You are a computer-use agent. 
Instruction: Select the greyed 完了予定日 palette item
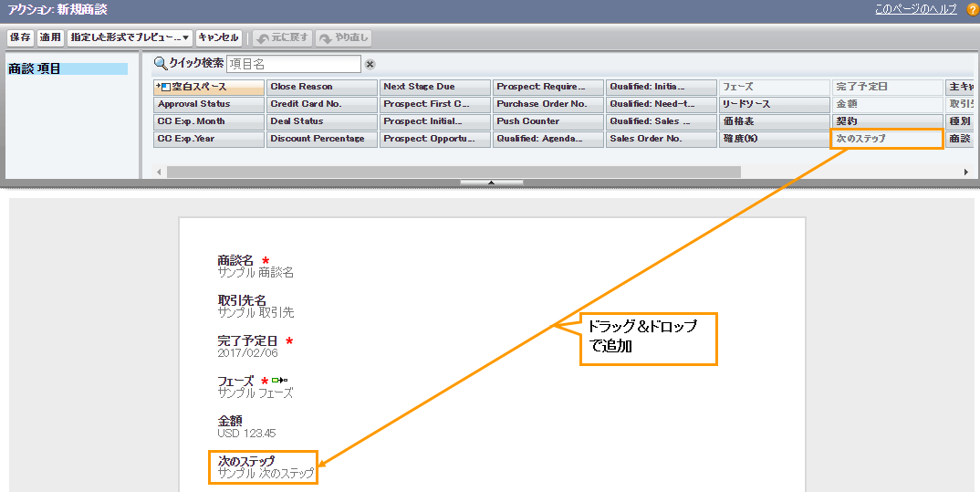click(x=888, y=87)
